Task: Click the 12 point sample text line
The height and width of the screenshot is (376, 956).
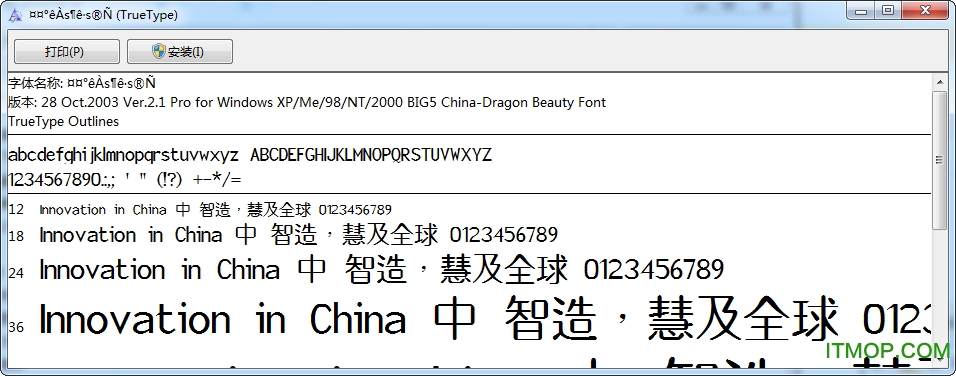Action: click(x=215, y=210)
